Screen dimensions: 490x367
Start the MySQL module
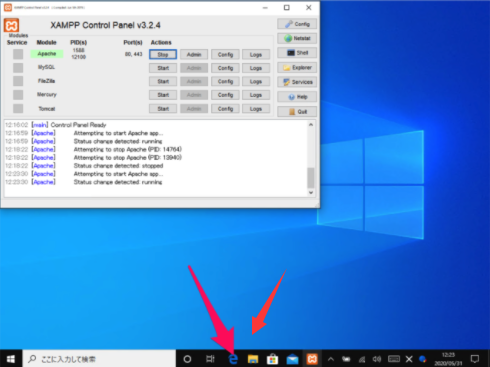click(163, 68)
